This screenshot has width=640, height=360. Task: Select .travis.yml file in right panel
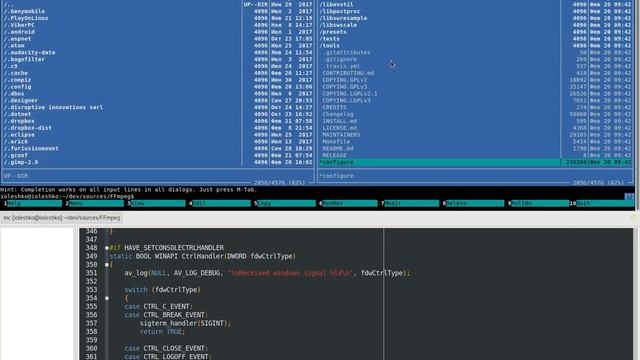(x=341, y=66)
